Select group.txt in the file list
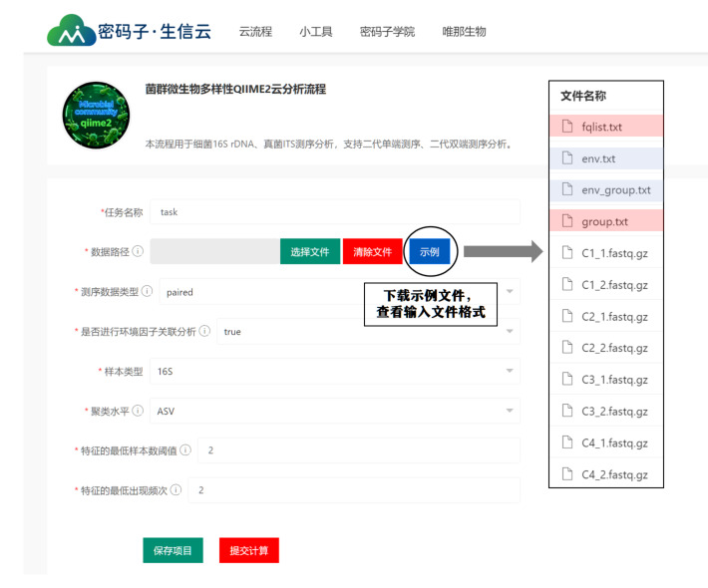 [x=604, y=221]
